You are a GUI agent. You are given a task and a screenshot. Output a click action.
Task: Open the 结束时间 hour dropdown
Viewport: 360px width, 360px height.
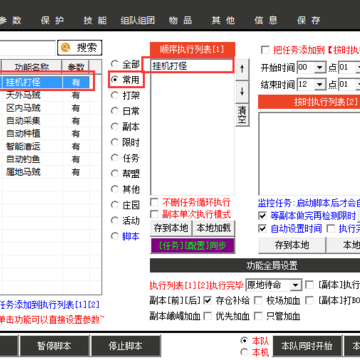pyautogui.click(x=320, y=84)
